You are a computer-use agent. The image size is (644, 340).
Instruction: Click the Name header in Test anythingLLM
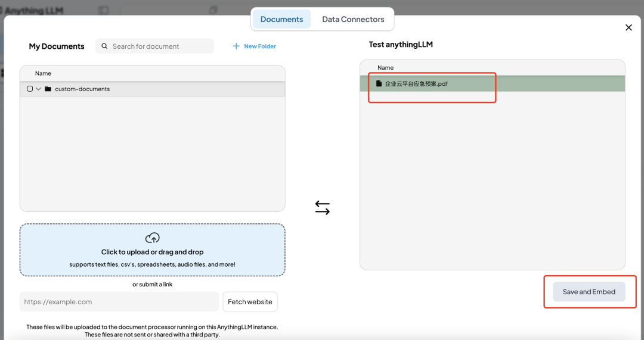(x=386, y=68)
